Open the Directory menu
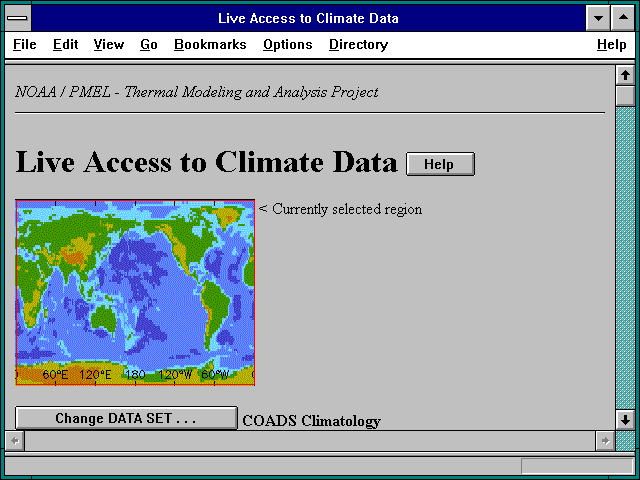640x480 pixels. pyautogui.click(x=358, y=44)
